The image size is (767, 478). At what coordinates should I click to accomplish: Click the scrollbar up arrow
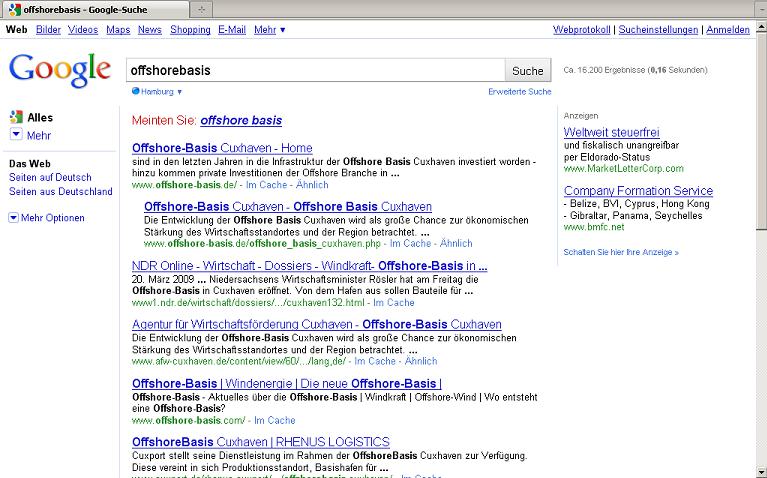762,26
